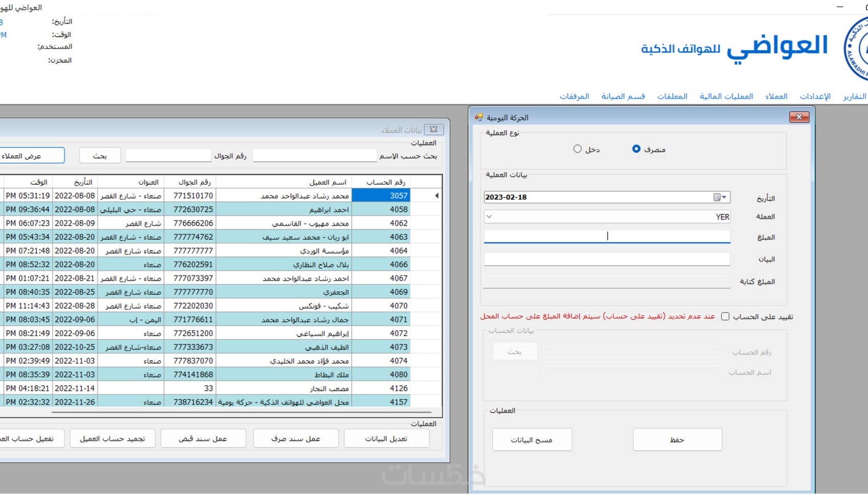This screenshot has width=868, height=495.
Task: Select customer إبراهيم السياغي
Action: (x=283, y=333)
